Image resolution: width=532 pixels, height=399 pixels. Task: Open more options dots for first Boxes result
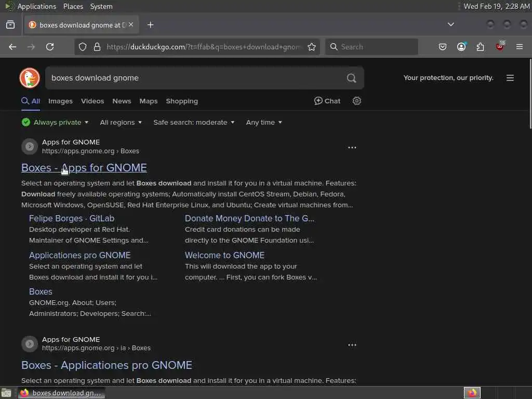tap(352, 148)
